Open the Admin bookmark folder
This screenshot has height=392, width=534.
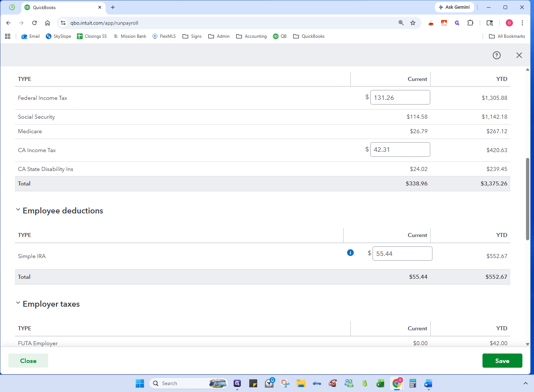click(219, 36)
